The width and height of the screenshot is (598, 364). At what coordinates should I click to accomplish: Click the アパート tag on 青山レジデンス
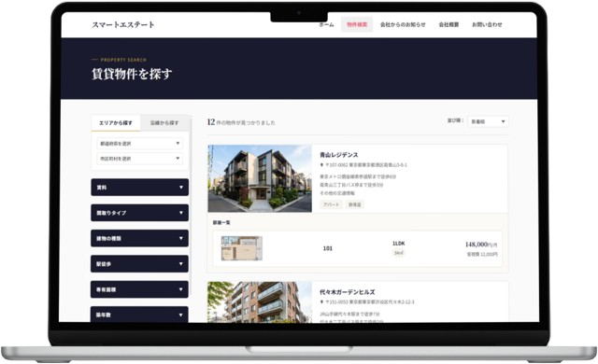pyautogui.click(x=331, y=204)
